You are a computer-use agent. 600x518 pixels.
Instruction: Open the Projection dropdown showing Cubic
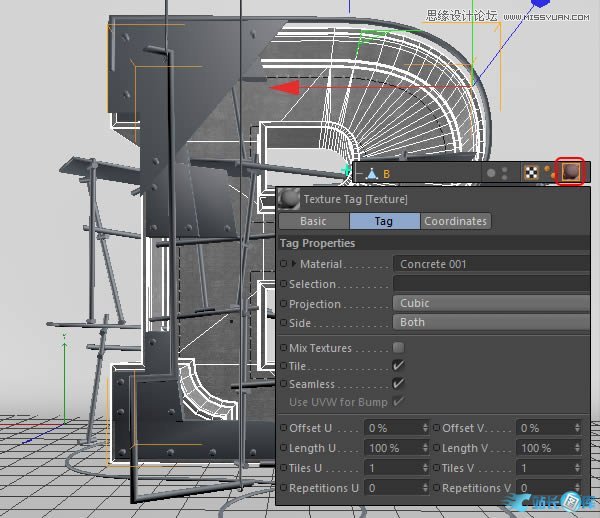(490, 303)
